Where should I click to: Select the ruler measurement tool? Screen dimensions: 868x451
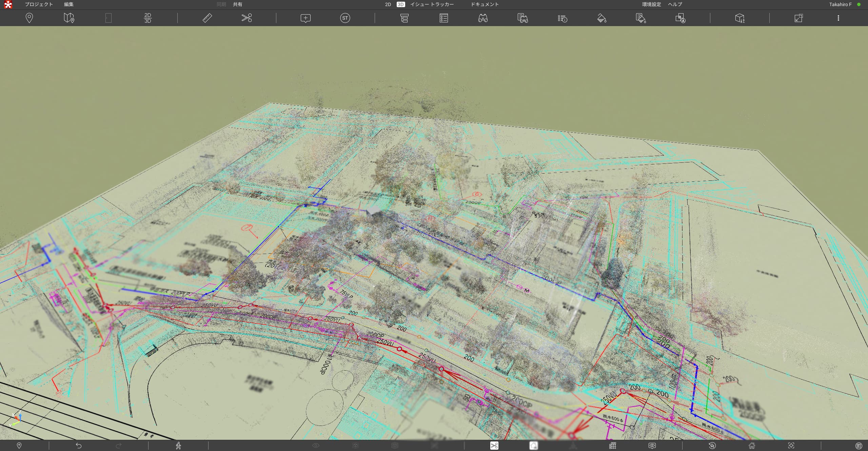coord(207,18)
